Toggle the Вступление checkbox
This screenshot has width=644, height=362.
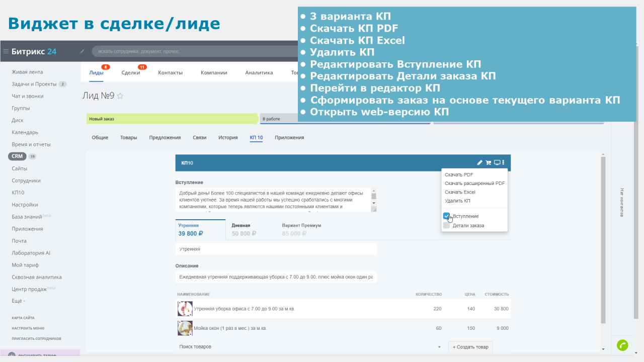tap(446, 216)
